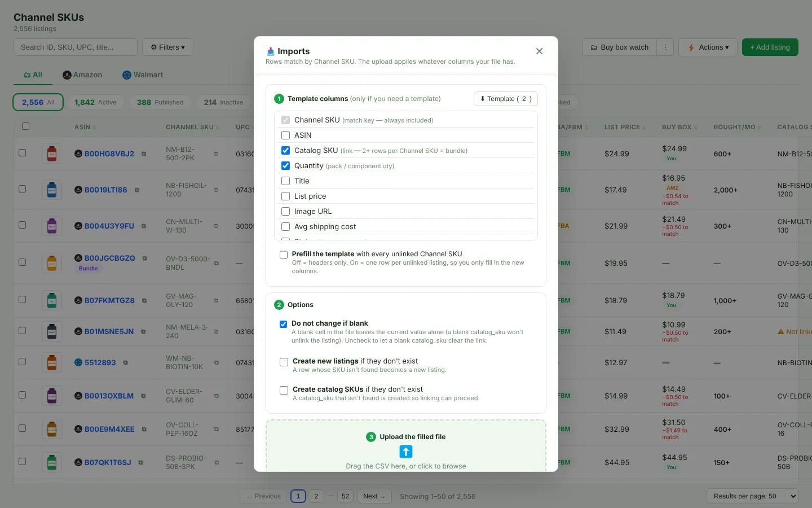Click the Imports dialog logo icon
The height and width of the screenshot is (508, 812).
(271, 51)
